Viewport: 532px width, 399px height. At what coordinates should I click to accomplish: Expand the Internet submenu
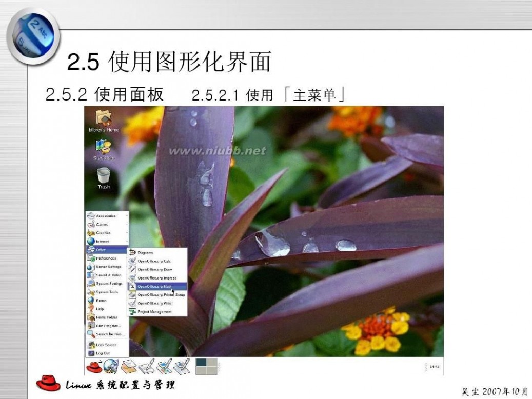[x=107, y=241]
